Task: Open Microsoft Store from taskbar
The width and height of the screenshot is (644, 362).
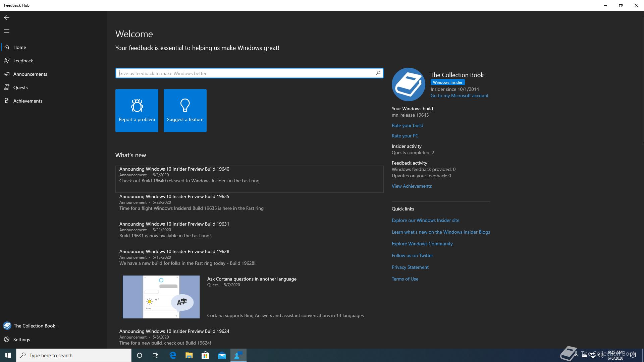Action: [x=205, y=355]
